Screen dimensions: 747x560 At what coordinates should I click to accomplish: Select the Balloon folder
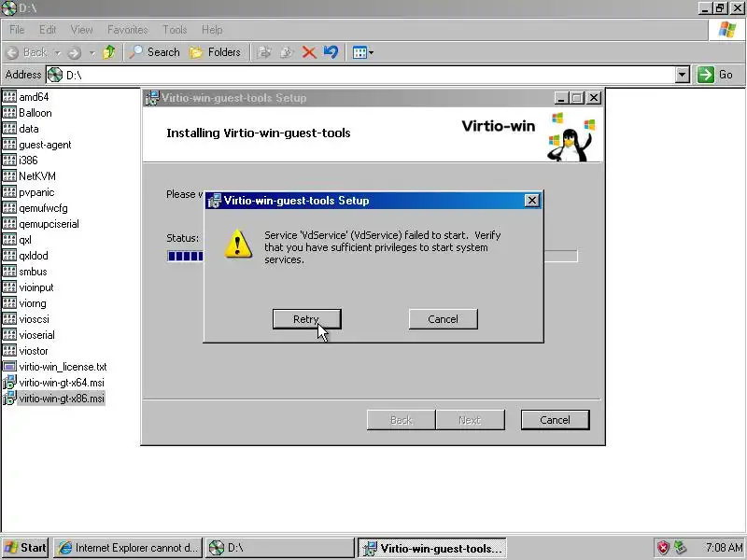click(27, 113)
